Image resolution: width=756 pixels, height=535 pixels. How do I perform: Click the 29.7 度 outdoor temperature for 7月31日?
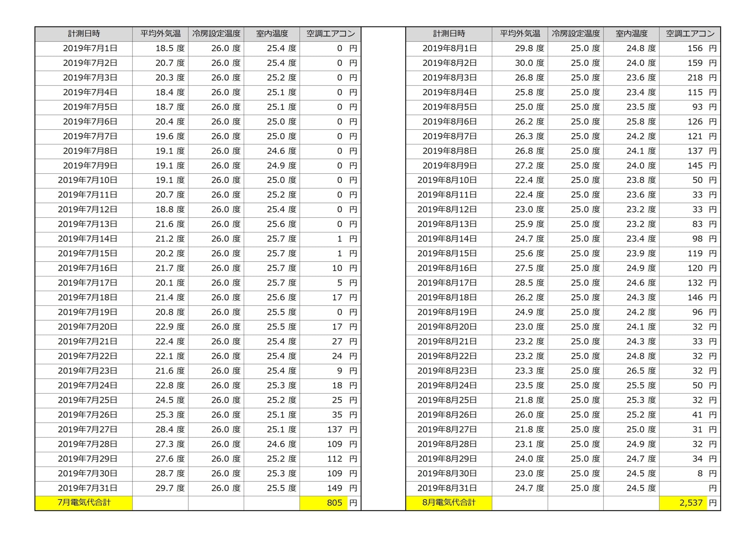160,488
